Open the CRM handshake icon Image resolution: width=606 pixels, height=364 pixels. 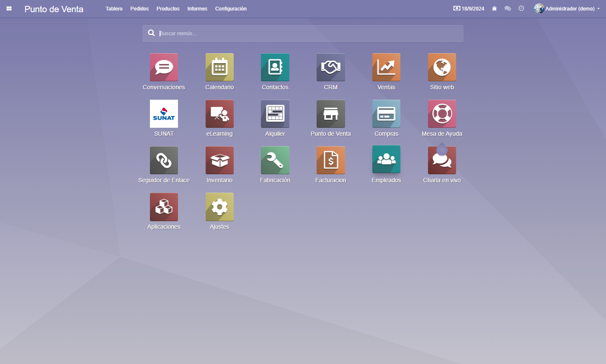click(x=331, y=67)
